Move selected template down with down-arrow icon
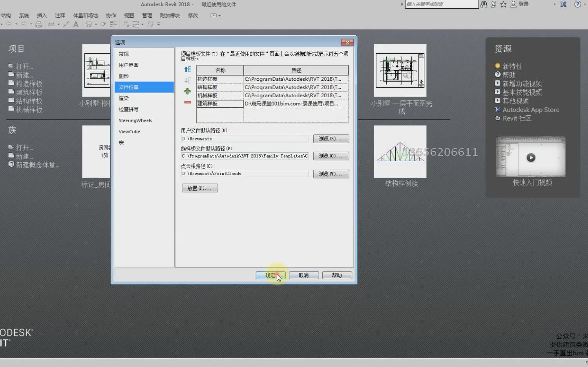588x367 pixels. tap(187, 80)
